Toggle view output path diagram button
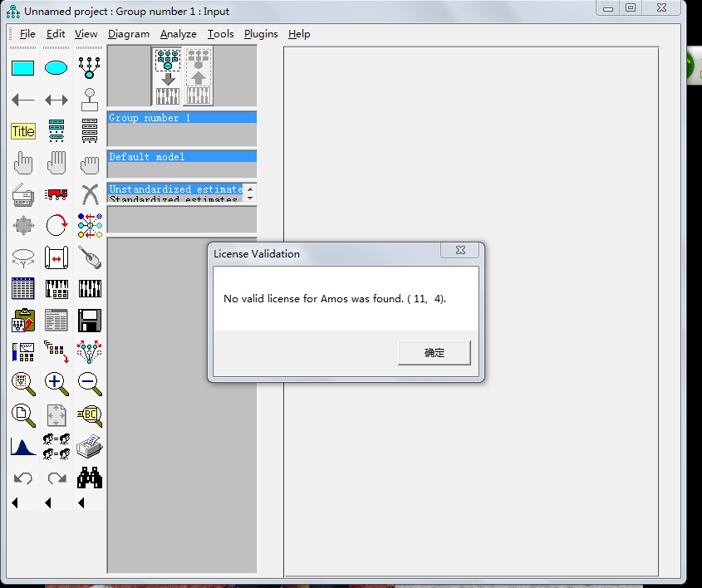The width and height of the screenshot is (702, 588). tap(198, 76)
